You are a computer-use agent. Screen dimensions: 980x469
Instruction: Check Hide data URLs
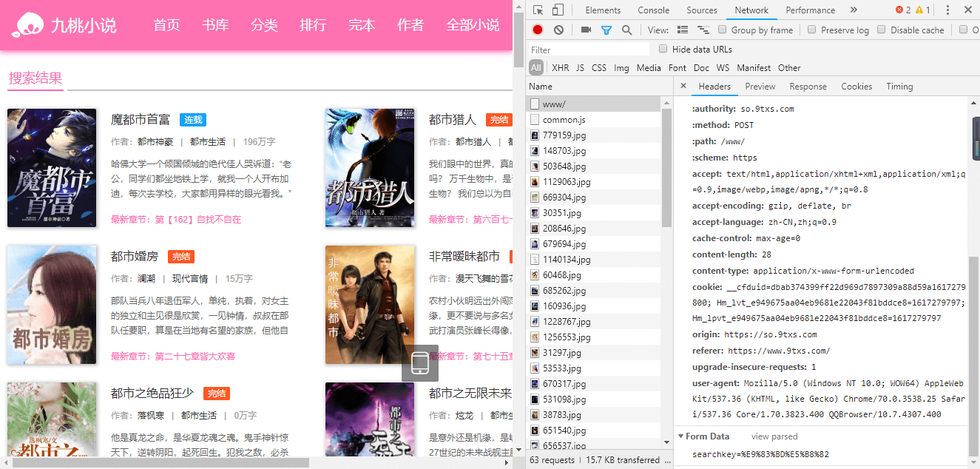click(663, 50)
